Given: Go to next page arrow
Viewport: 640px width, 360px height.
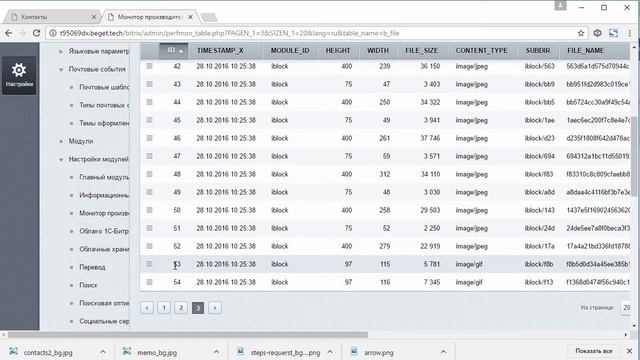Looking at the screenshot, I should click(215, 308).
